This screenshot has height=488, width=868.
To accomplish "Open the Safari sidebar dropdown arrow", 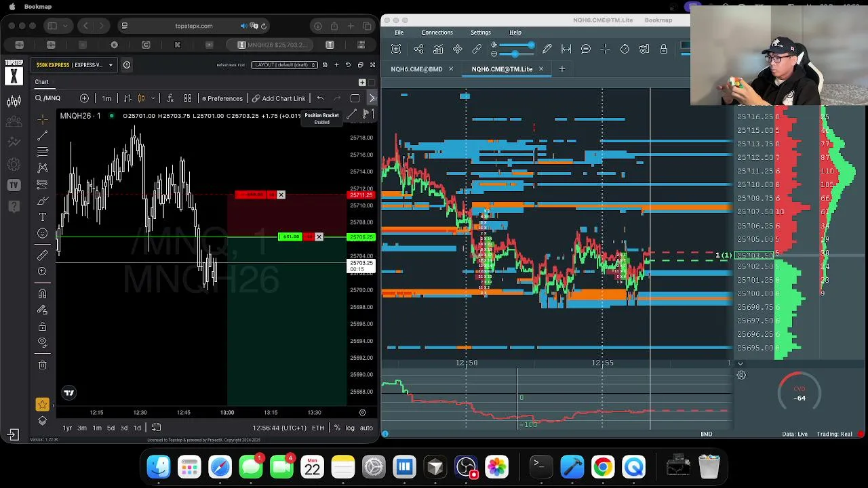I will click(65, 26).
